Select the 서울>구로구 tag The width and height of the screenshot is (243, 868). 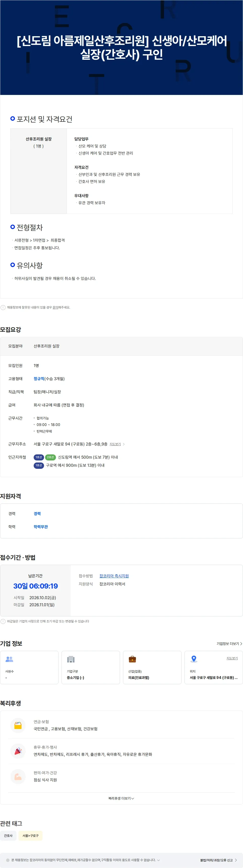point(30,836)
